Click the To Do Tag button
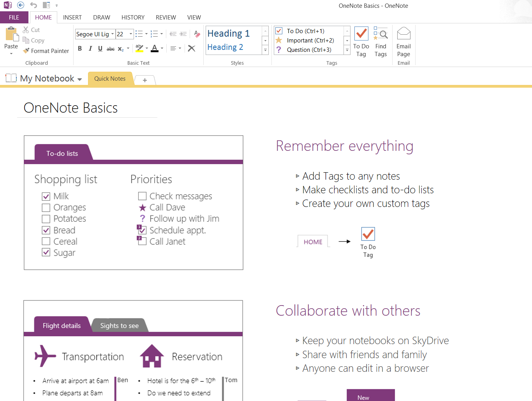 click(x=361, y=41)
